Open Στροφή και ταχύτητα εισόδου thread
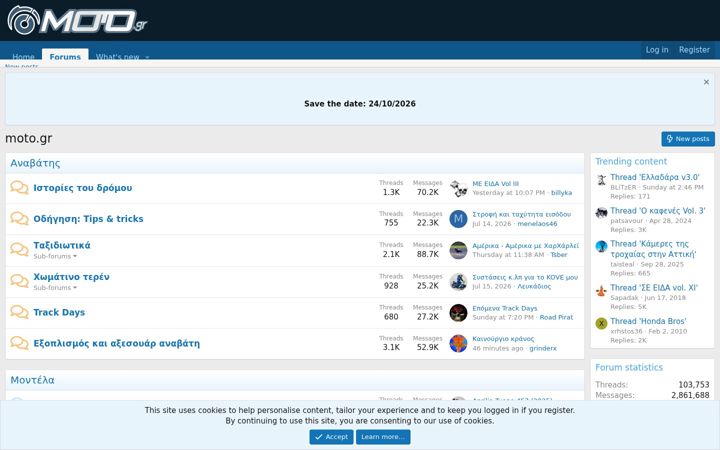The width and height of the screenshot is (720, 450). point(522,214)
